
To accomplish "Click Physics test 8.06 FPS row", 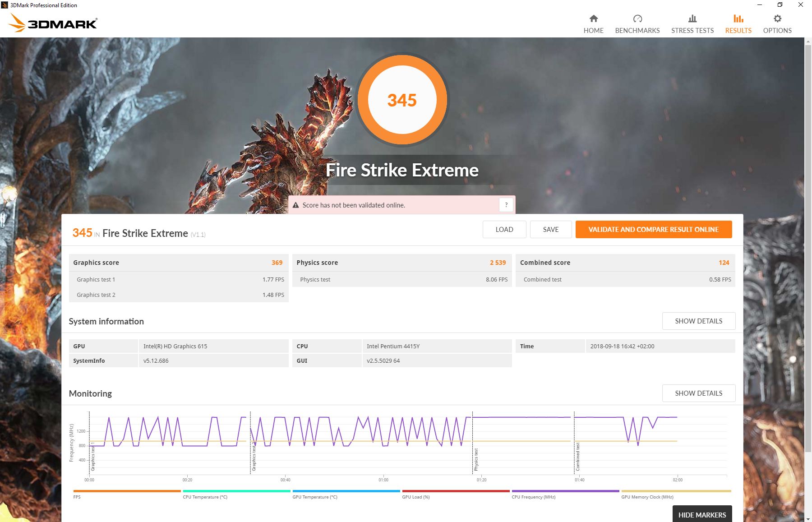I will pos(402,279).
